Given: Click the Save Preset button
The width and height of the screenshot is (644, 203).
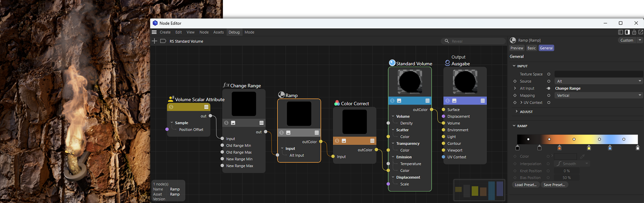Looking at the screenshot, I should (554, 185).
